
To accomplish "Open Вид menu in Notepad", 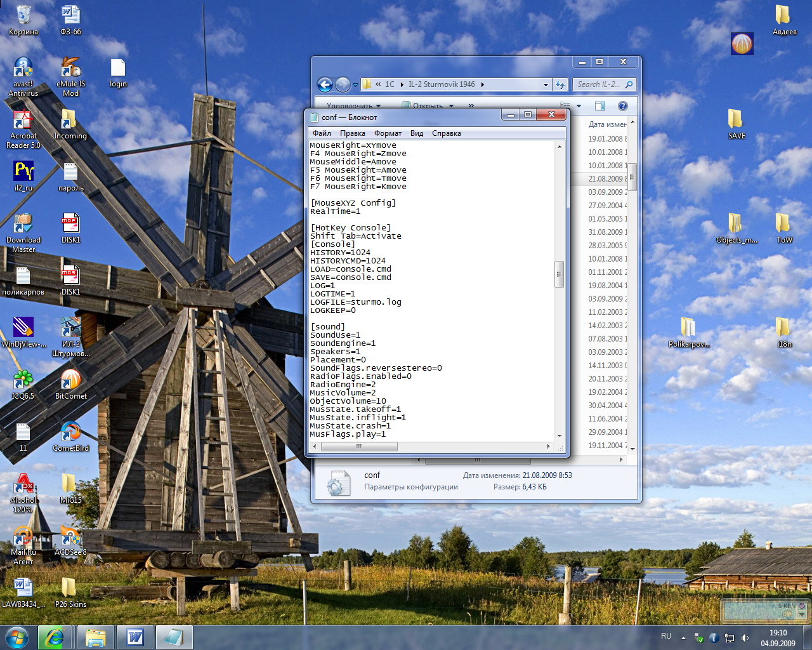I will pyautogui.click(x=417, y=133).
